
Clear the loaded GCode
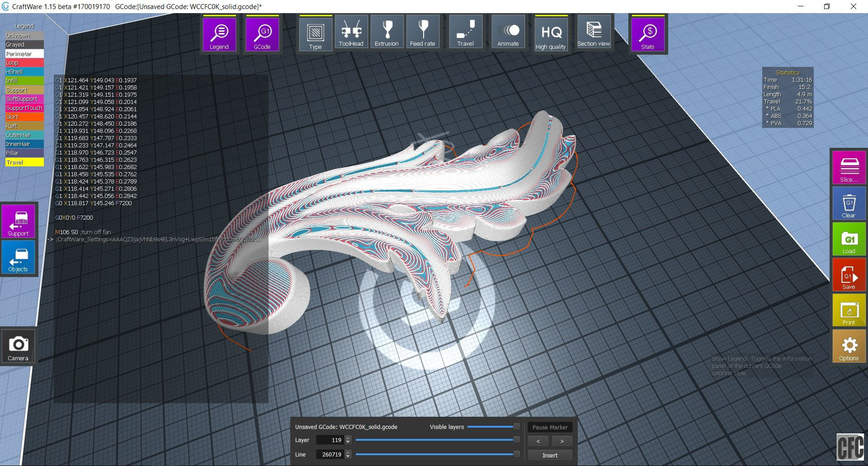pyautogui.click(x=849, y=203)
